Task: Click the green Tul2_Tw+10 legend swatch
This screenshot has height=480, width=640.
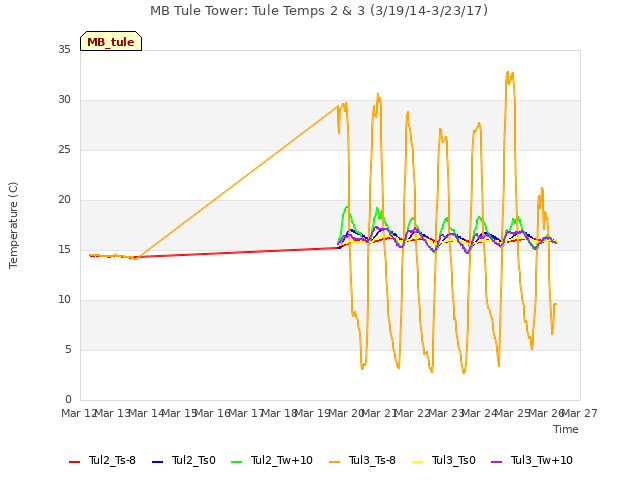Action: (x=237, y=462)
